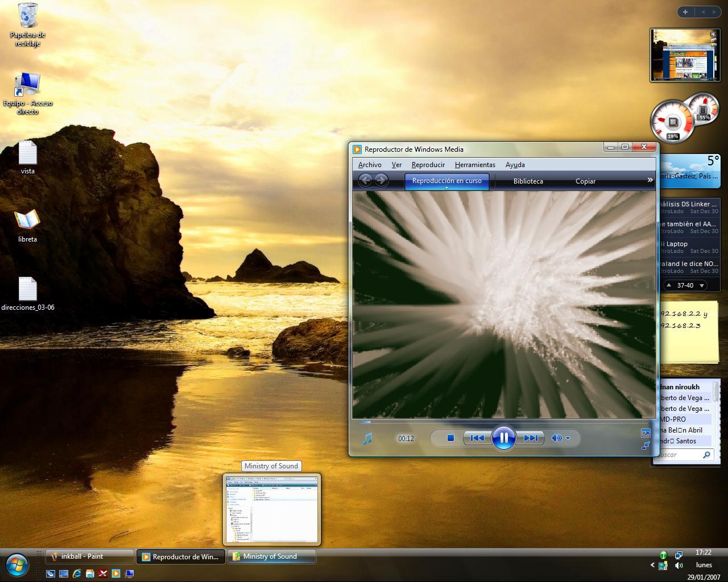Show next feed headlines down arrow
This screenshot has width=728, height=582.
point(702,285)
